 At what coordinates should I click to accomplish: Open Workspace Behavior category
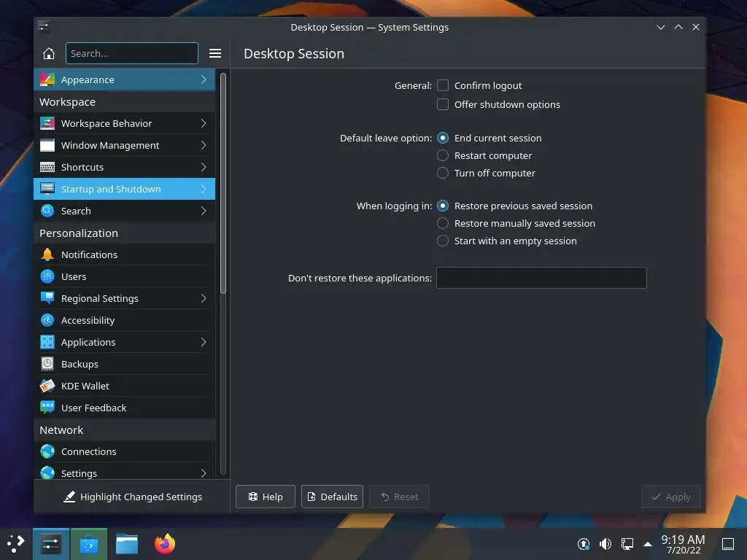click(x=124, y=123)
